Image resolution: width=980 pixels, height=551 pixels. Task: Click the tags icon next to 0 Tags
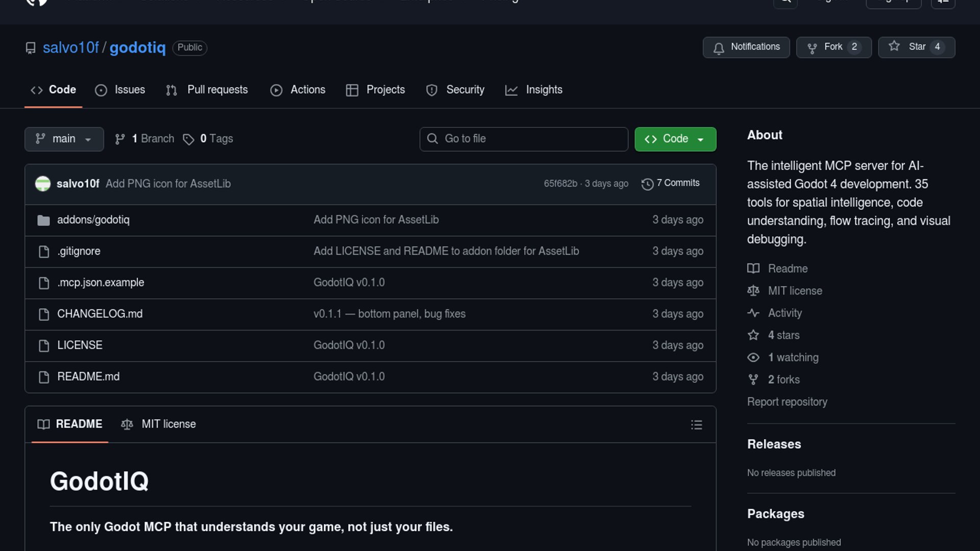(188, 139)
